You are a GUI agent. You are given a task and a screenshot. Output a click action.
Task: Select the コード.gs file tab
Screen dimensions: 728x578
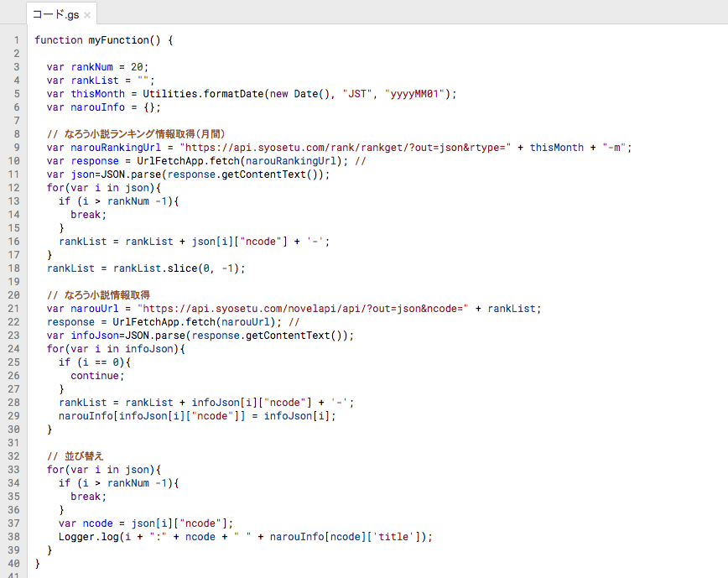pyautogui.click(x=55, y=14)
